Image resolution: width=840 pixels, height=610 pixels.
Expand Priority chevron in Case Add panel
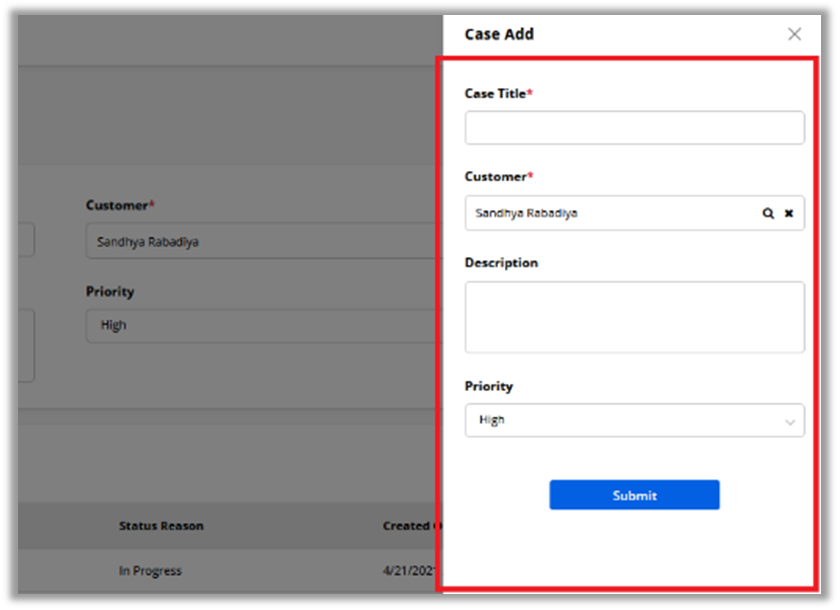pyautogui.click(x=790, y=421)
